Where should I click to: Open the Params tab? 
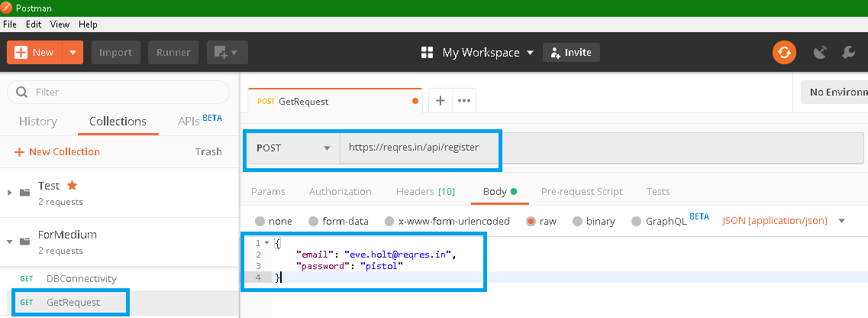[x=269, y=192]
